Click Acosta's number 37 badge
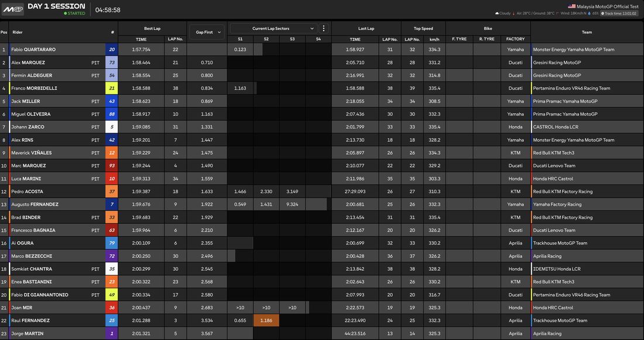This screenshot has width=644, height=340. coord(112,191)
